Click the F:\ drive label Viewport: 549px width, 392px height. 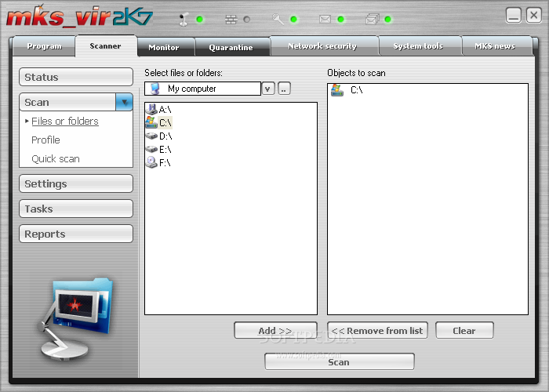click(x=165, y=163)
